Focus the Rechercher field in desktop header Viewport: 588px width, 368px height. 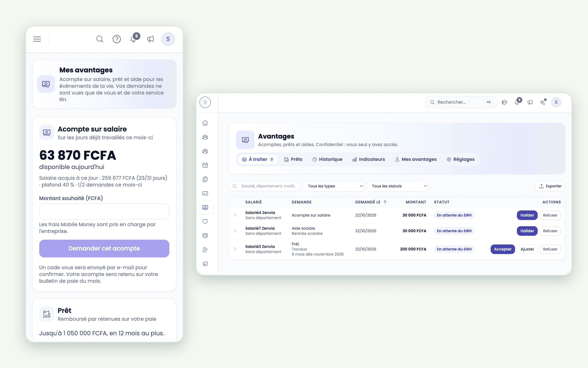click(x=461, y=102)
